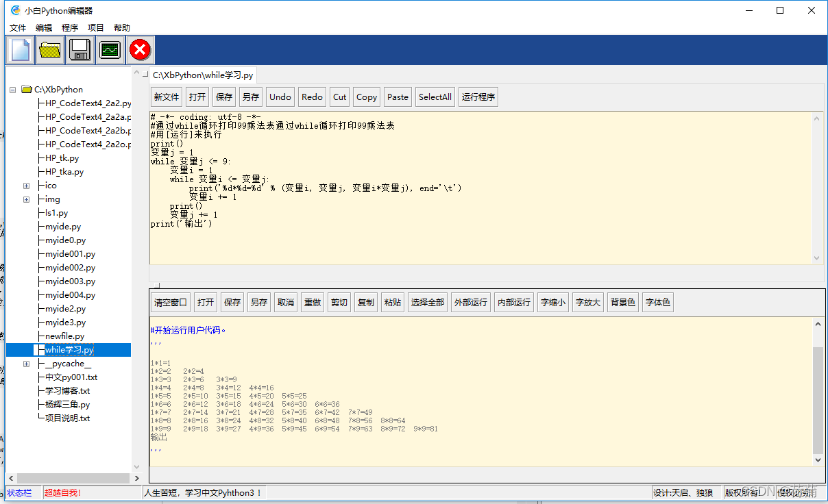This screenshot has width=828, height=504.
Task: Click the Paste button
Action: [398, 97]
